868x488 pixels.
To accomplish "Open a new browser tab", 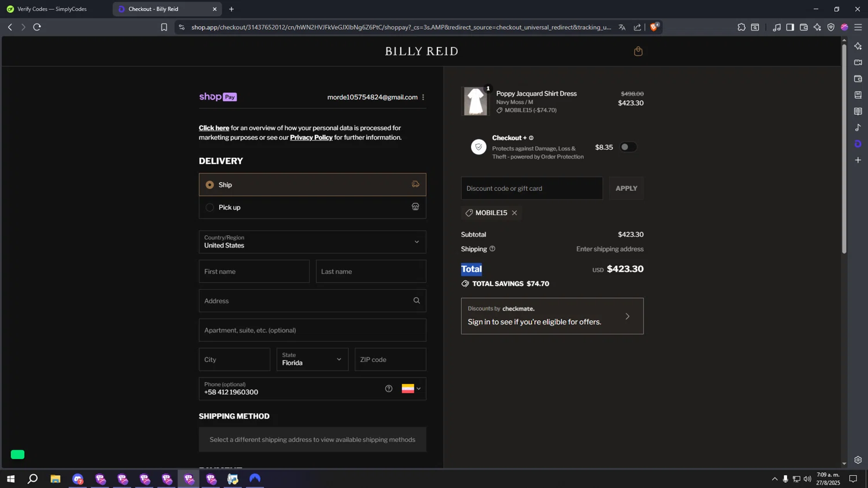I will click(x=231, y=9).
